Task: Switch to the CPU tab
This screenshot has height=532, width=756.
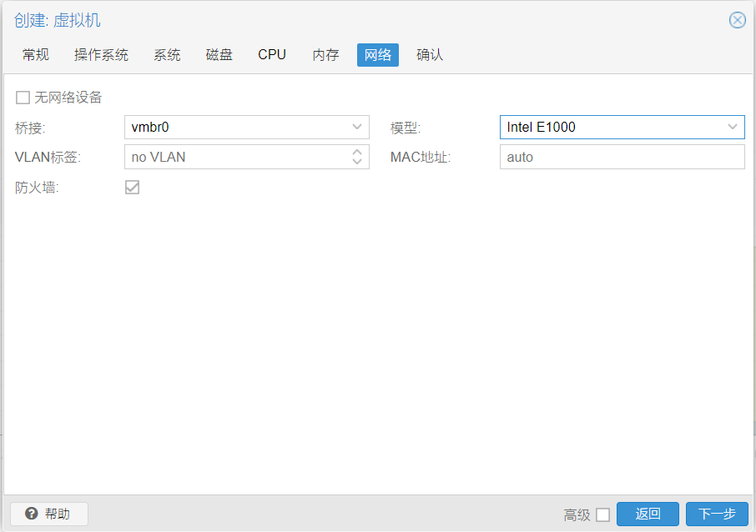Action: pos(272,55)
